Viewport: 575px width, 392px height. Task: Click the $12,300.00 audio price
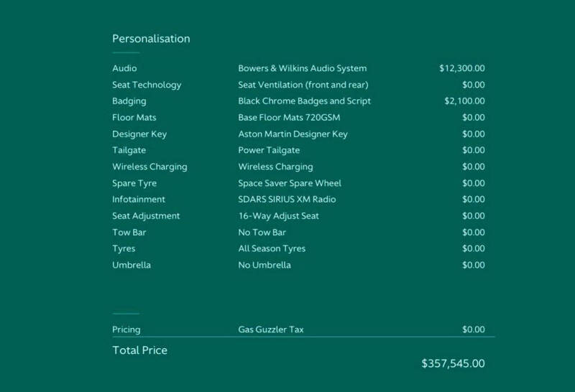click(x=462, y=68)
